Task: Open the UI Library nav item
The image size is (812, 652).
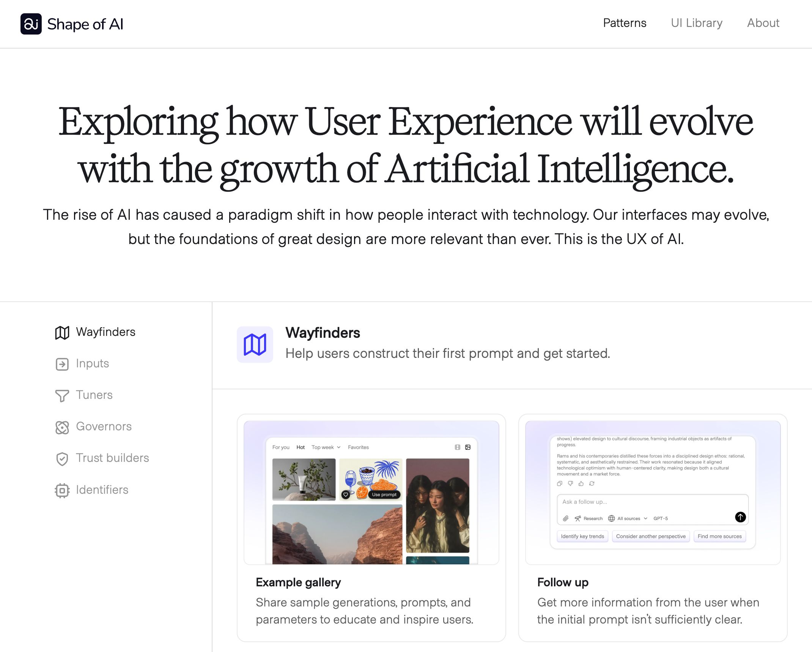Action: [697, 23]
